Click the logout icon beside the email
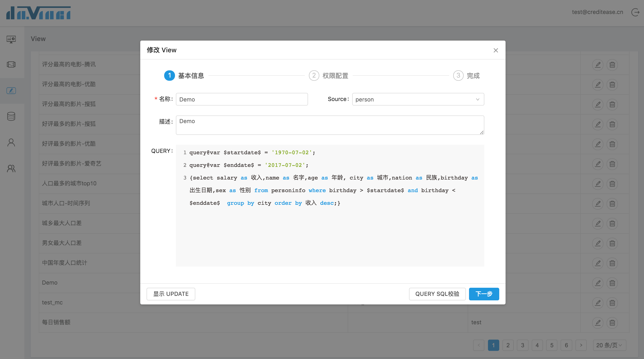644x359 pixels. point(635,12)
